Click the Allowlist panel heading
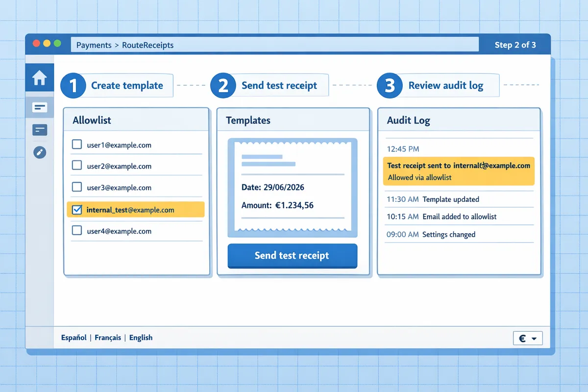The image size is (588, 392). click(x=92, y=120)
